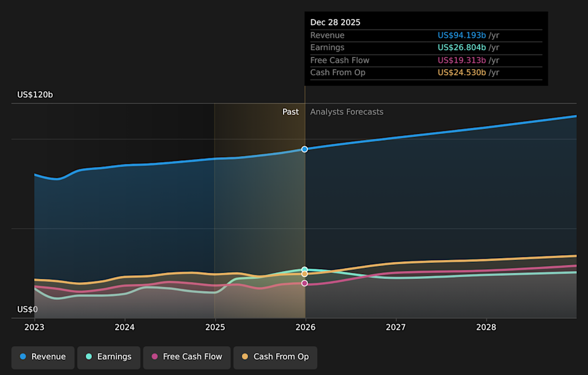Viewport: 588px width, 375px height.
Task: Click the US$120b y-axis label
Action: tap(35, 95)
